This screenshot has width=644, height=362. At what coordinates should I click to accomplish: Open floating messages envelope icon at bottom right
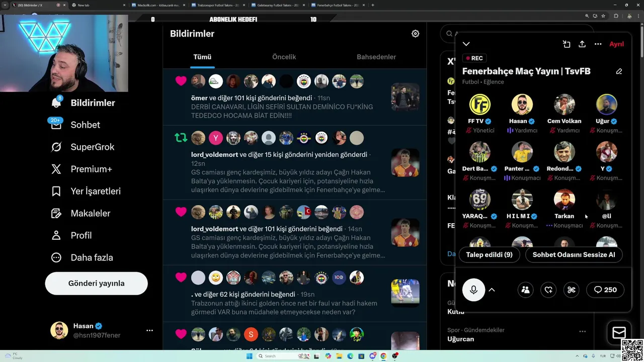pyautogui.click(x=619, y=332)
